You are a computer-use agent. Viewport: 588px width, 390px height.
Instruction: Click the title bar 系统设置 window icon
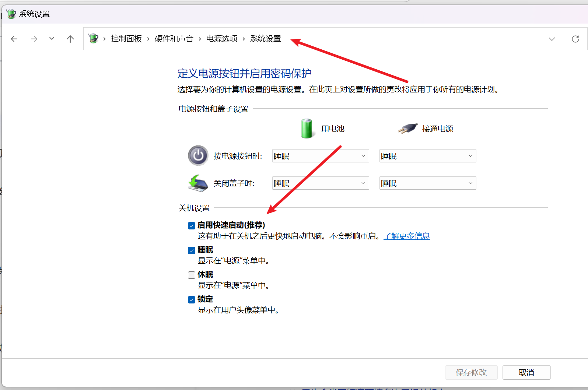click(x=11, y=14)
